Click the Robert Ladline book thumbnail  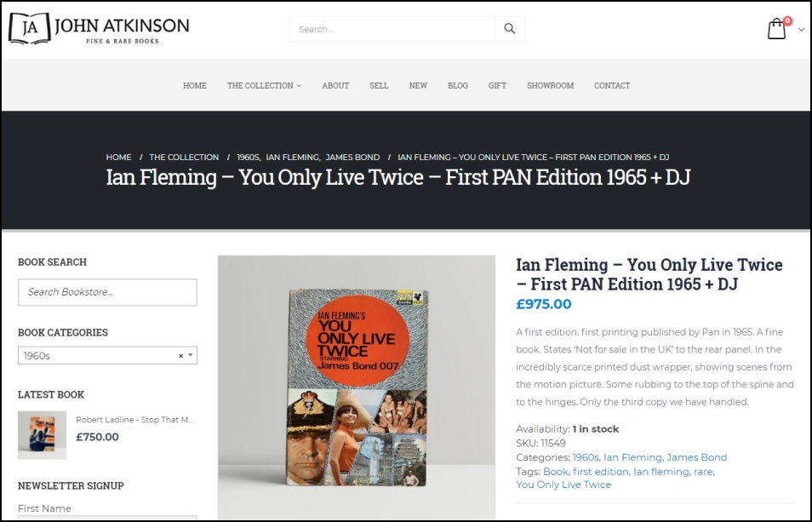click(x=42, y=435)
